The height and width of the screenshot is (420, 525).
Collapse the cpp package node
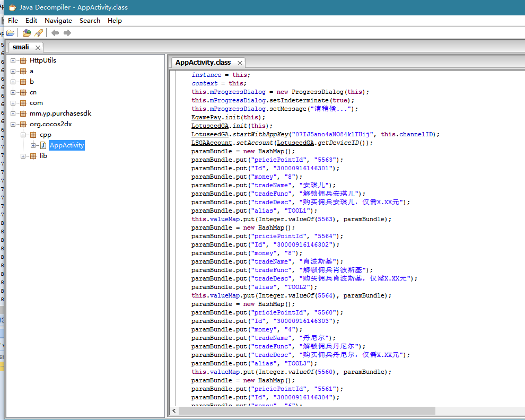[23, 135]
